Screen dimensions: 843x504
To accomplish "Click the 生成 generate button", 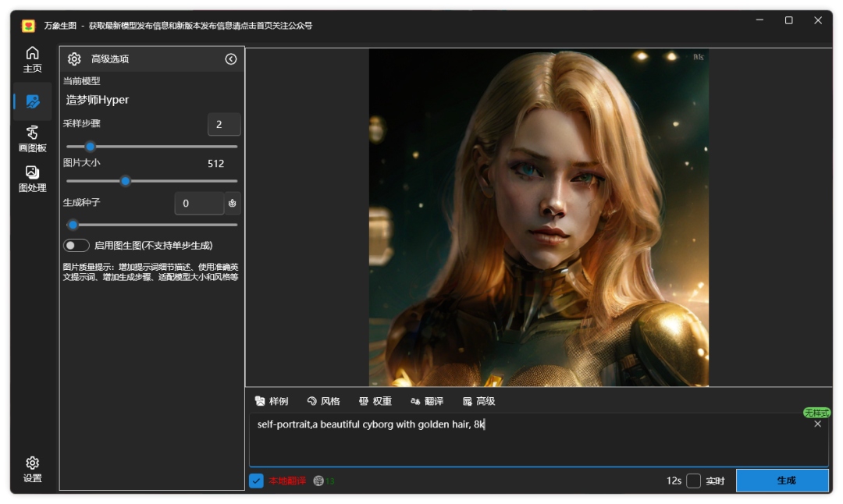I will point(781,481).
